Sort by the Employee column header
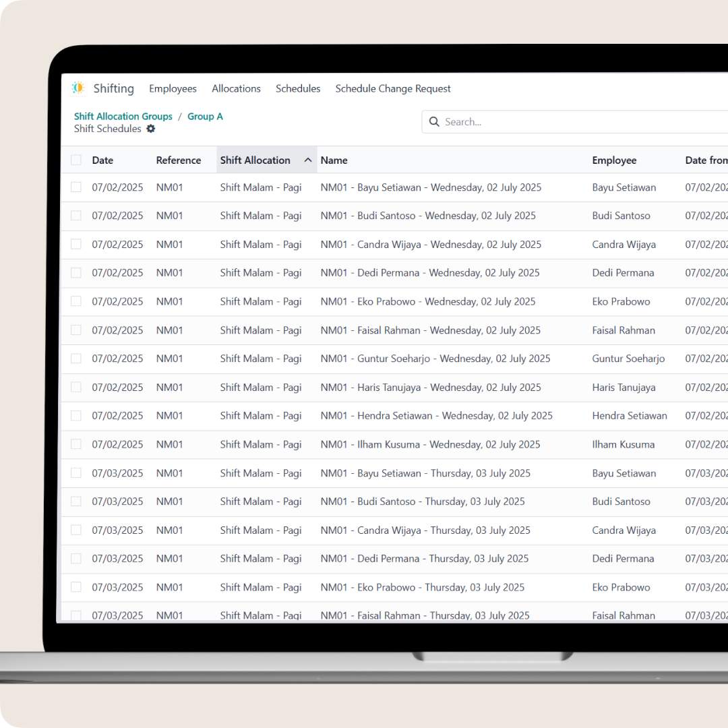 click(x=614, y=160)
